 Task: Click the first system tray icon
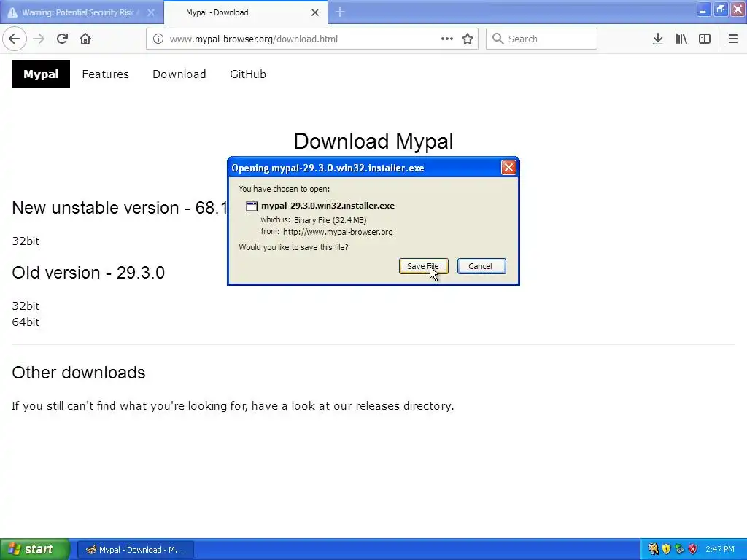(653, 549)
